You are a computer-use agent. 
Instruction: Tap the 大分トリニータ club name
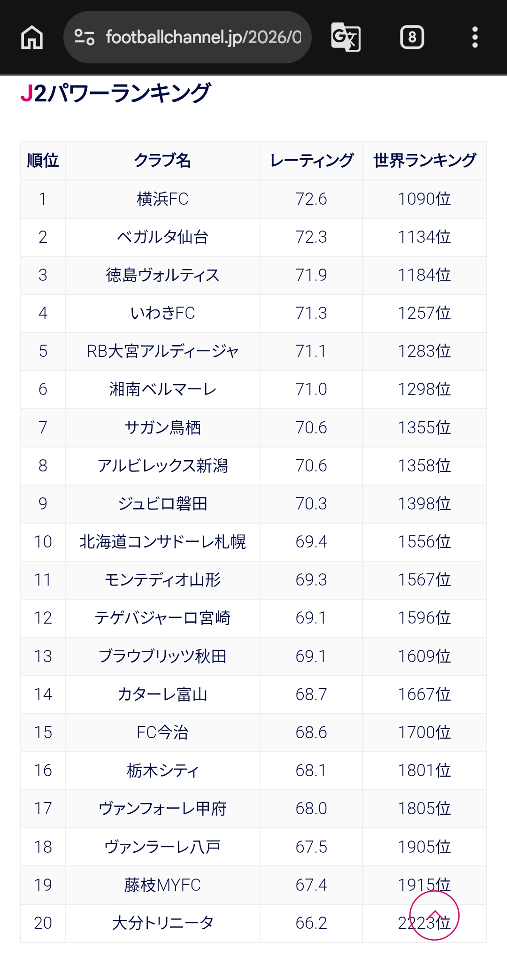click(x=162, y=923)
